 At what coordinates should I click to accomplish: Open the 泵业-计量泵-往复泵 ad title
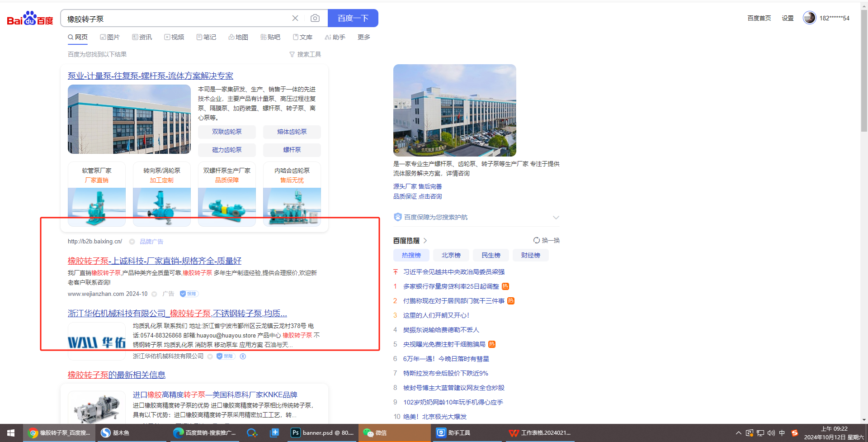[x=151, y=76]
